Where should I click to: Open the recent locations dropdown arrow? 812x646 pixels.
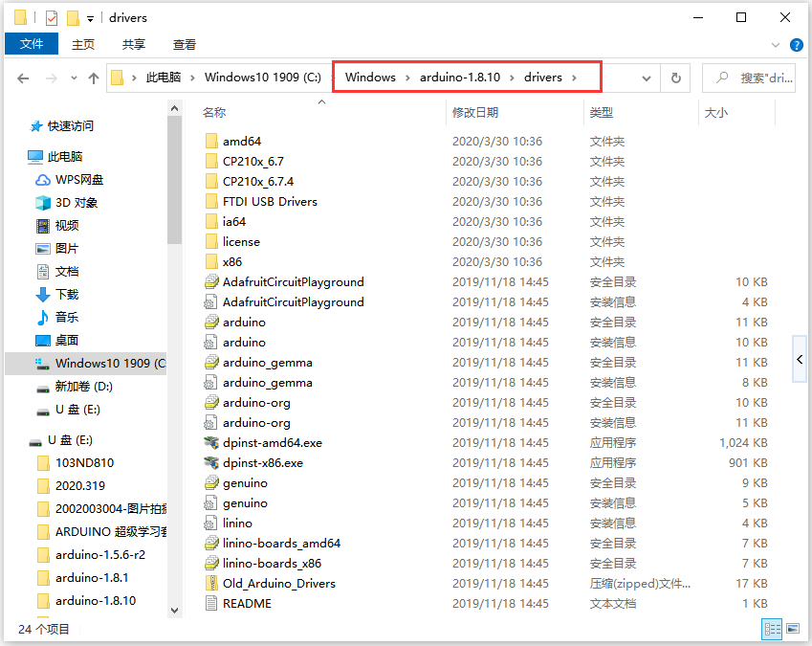[74, 78]
